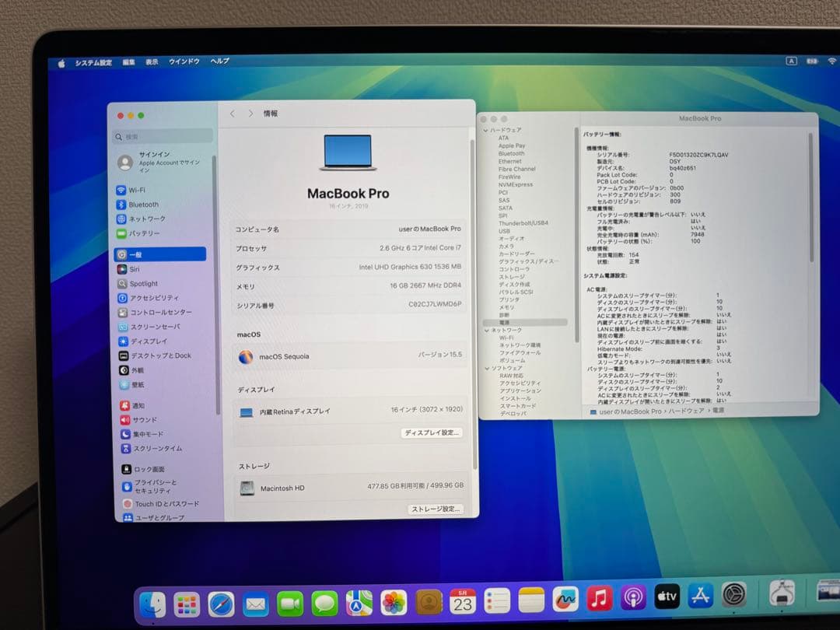Viewport: 840px width, 630px height.
Task: Open Siri settings in the sidebar
Action: (128, 269)
